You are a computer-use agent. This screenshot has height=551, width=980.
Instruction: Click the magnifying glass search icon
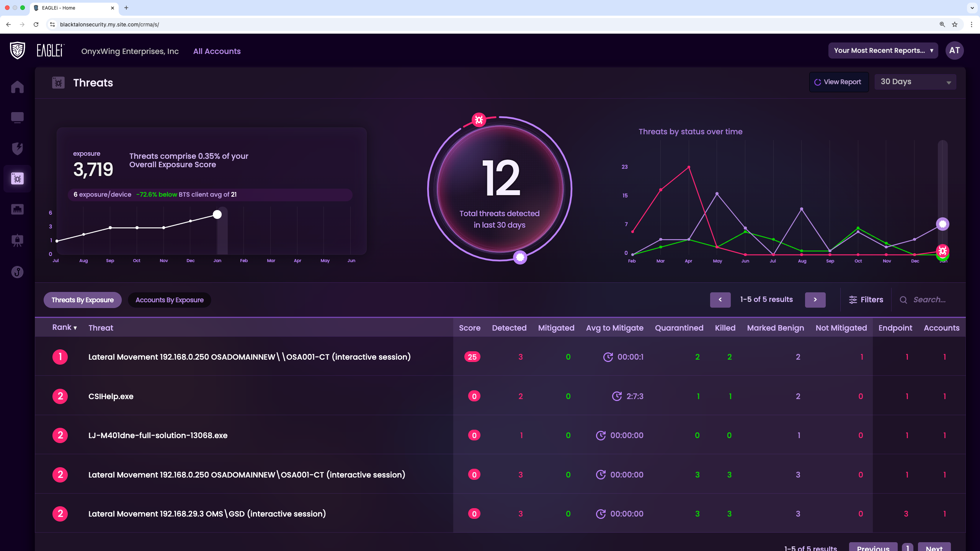pyautogui.click(x=903, y=300)
